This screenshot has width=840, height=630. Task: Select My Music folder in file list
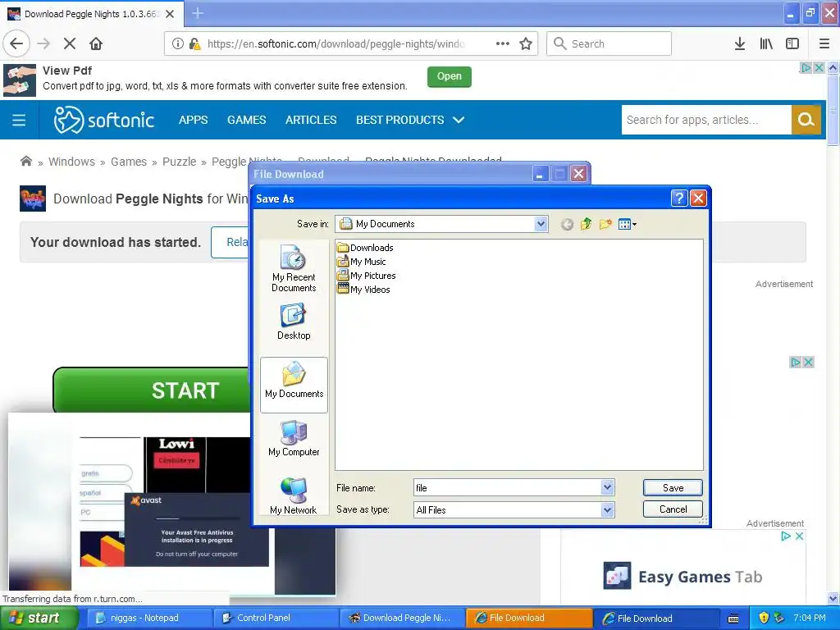[362, 262]
